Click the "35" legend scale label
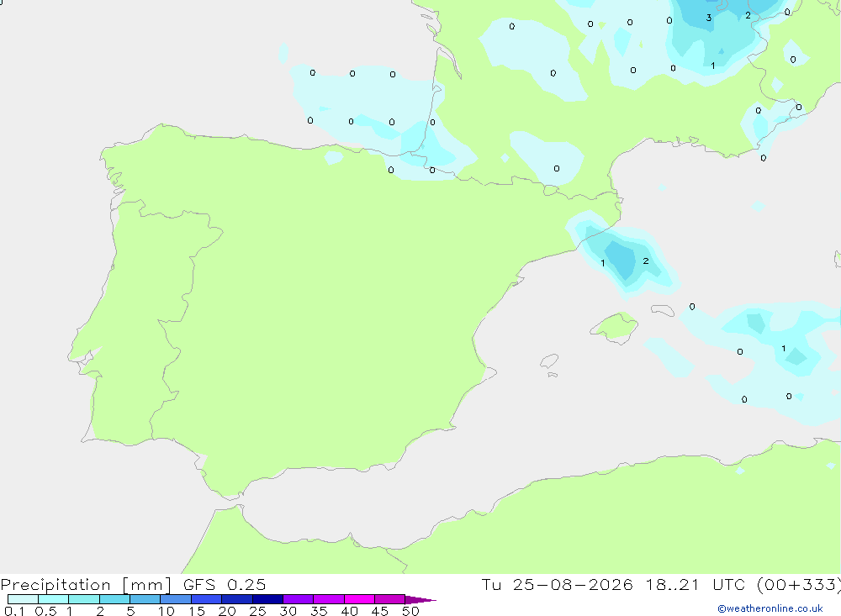This screenshot has height=616, width=841. click(319, 611)
